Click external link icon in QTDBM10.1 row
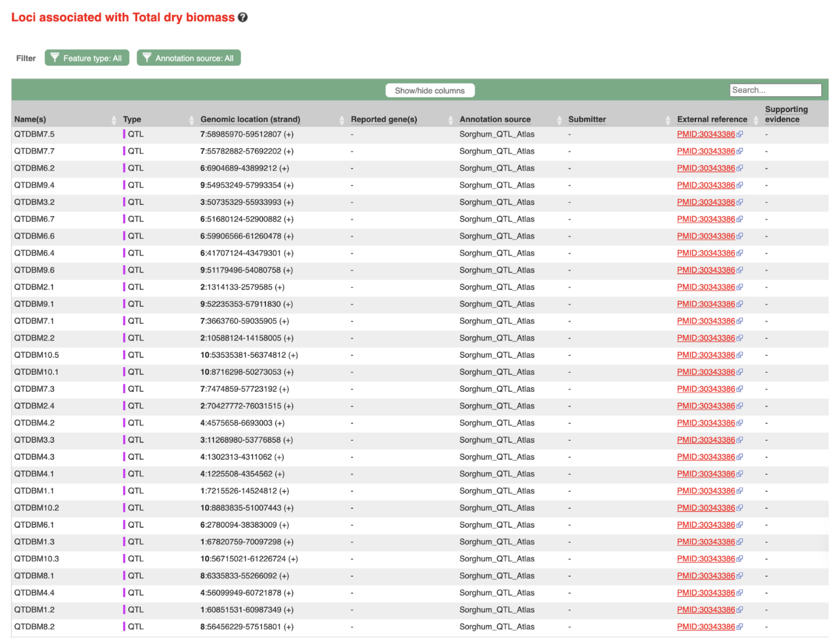 [740, 372]
